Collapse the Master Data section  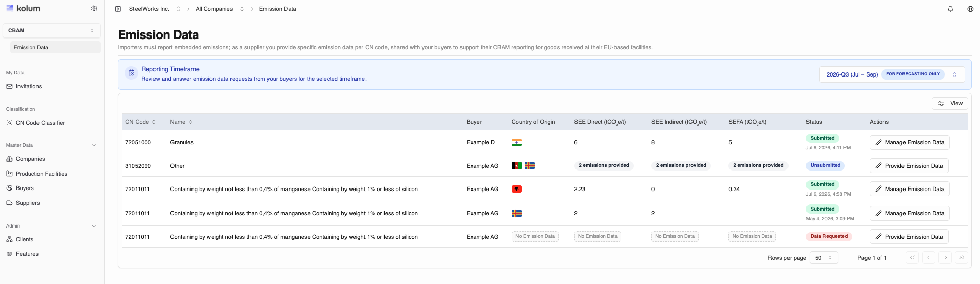94,145
